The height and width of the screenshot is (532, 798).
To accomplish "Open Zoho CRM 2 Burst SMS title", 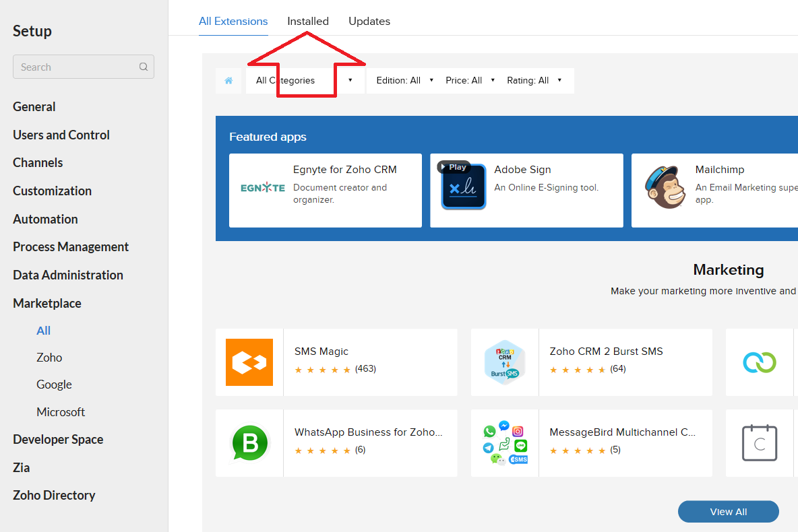I will click(x=606, y=352).
